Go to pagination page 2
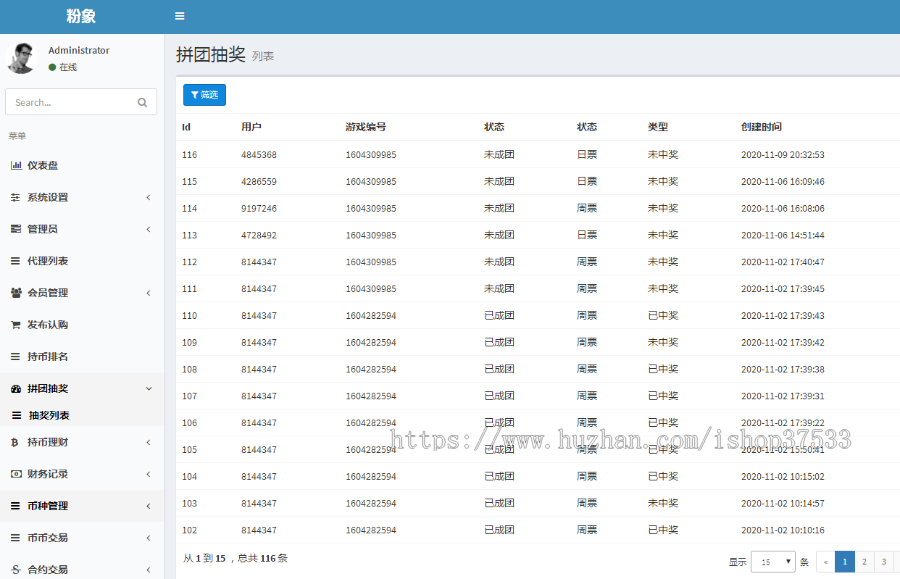This screenshot has width=900, height=579. (864, 562)
